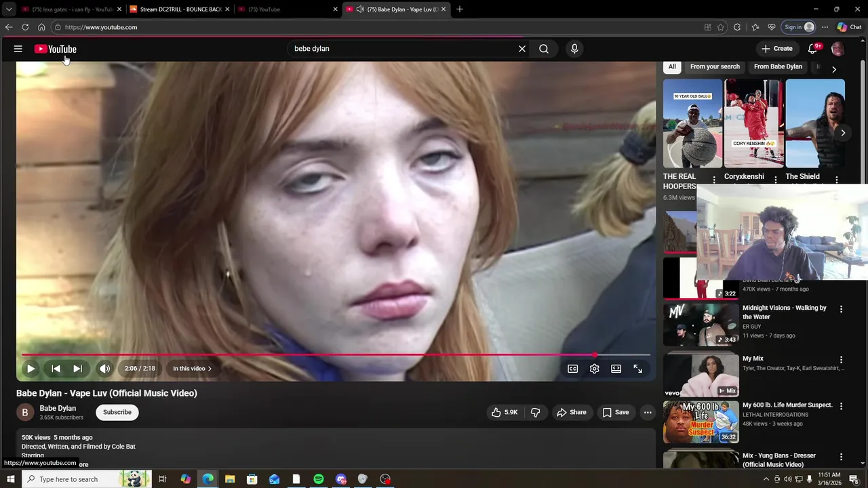Switch to theater mode
The image size is (868, 488).
point(616,369)
